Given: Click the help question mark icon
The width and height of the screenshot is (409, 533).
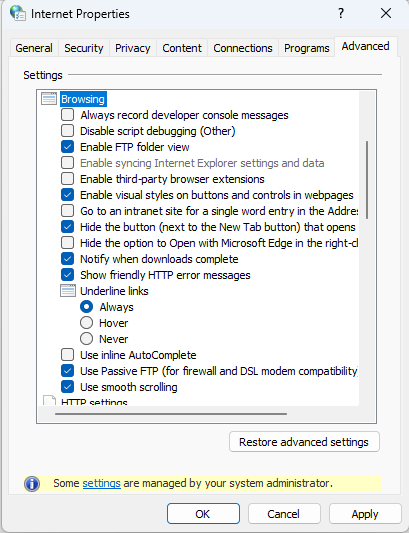Looking at the screenshot, I should (x=341, y=13).
